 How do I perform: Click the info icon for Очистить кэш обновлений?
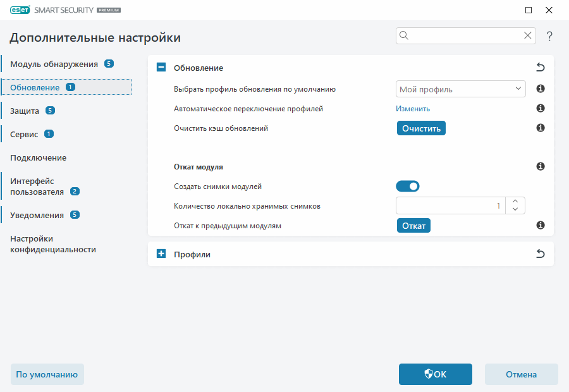[x=540, y=128]
